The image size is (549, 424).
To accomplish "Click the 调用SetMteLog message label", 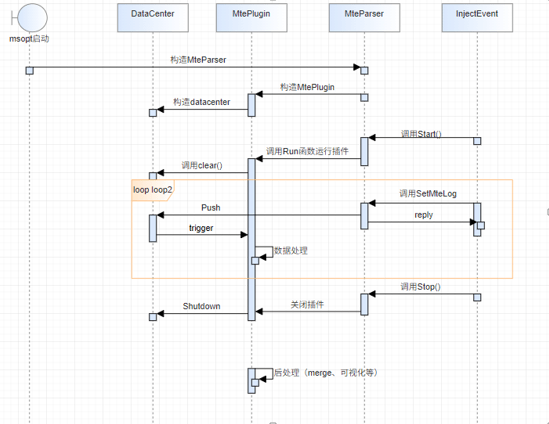I will tap(428, 194).
